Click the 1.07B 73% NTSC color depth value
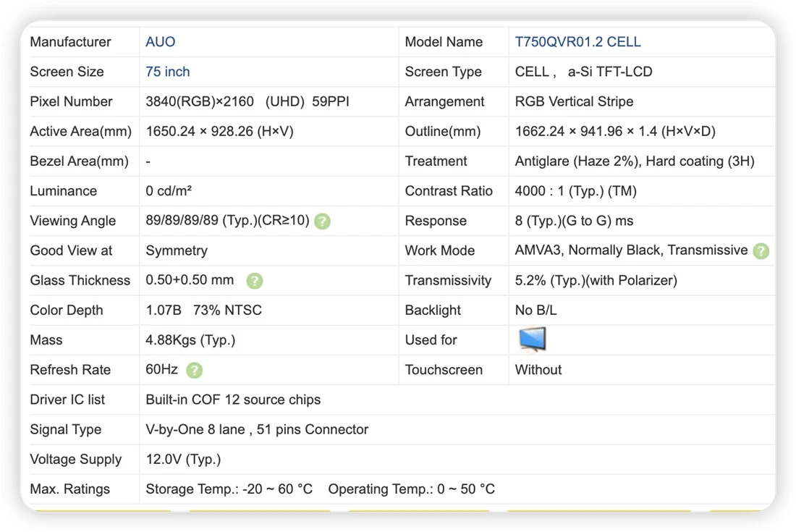This screenshot has width=796, height=532. pos(203,311)
